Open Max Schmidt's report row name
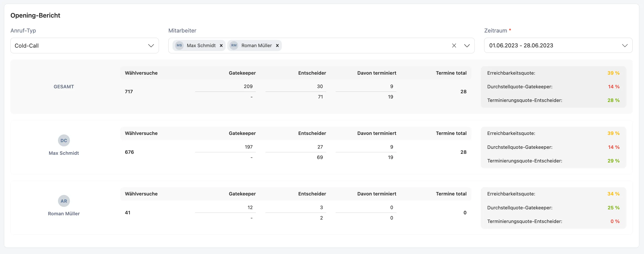Image resolution: width=644 pixels, height=254 pixels. [64, 153]
